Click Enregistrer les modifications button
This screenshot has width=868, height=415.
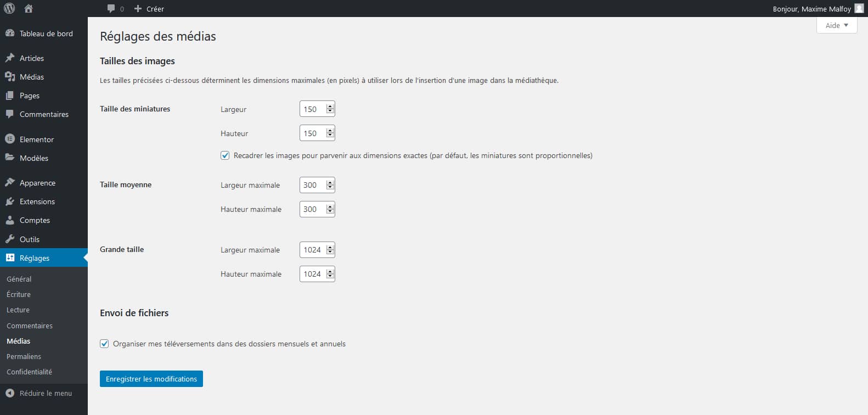[151, 379]
